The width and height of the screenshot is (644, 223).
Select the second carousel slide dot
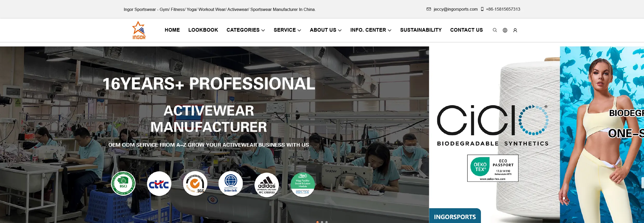click(x=322, y=222)
